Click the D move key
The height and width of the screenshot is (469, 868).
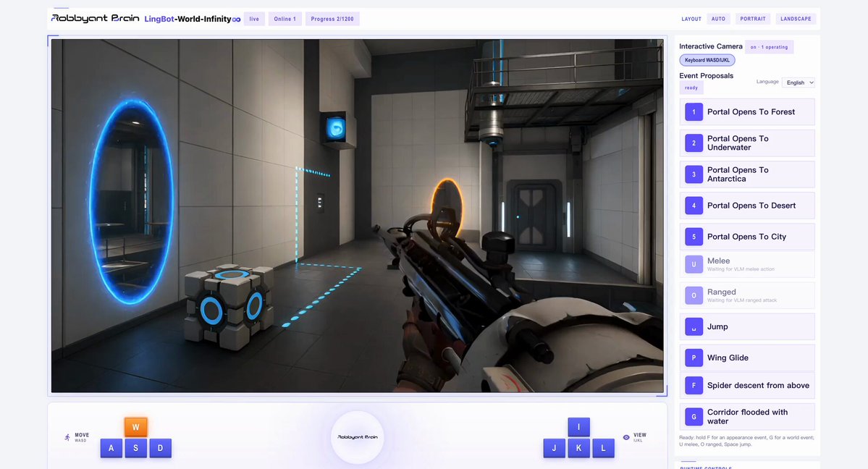160,448
